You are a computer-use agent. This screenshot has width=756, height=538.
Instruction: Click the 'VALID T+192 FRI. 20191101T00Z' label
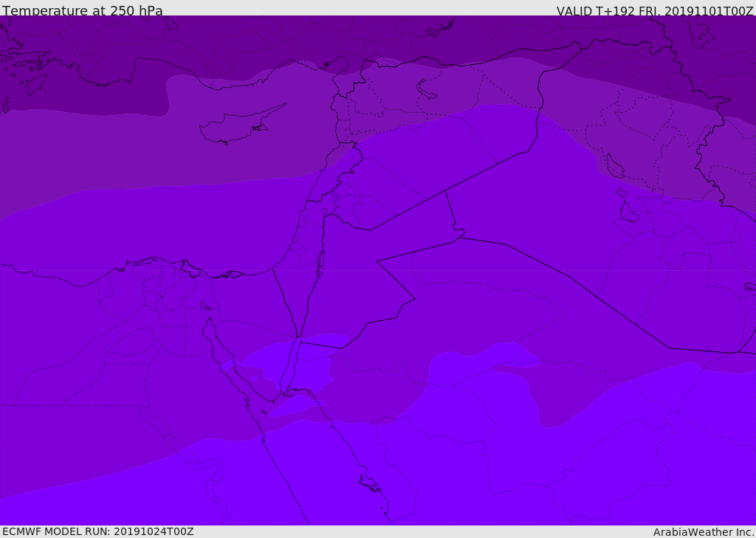655,10
